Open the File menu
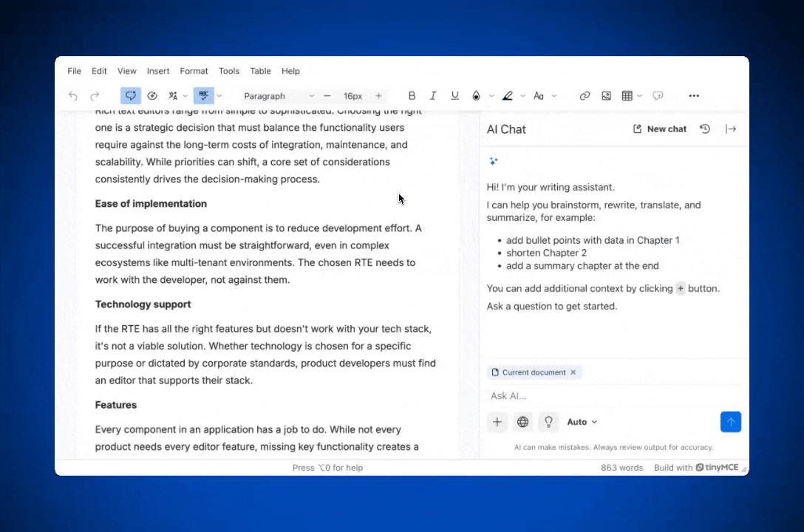This screenshot has height=532, width=804. 75,71
